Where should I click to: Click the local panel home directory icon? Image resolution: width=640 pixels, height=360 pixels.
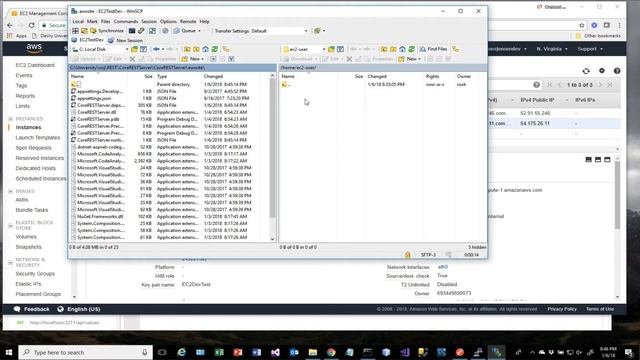205,49
